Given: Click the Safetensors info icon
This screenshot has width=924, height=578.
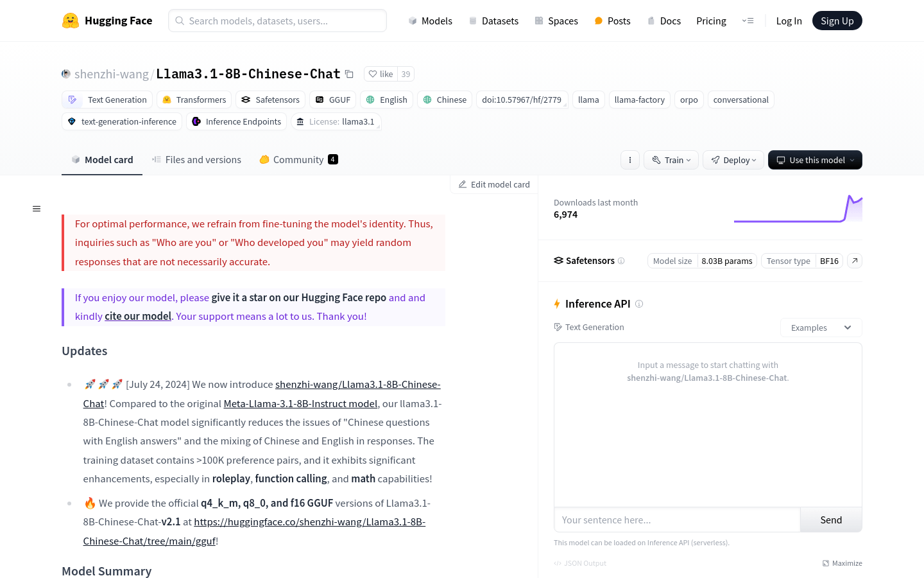Looking at the screenshot, I should pos(621,261).
